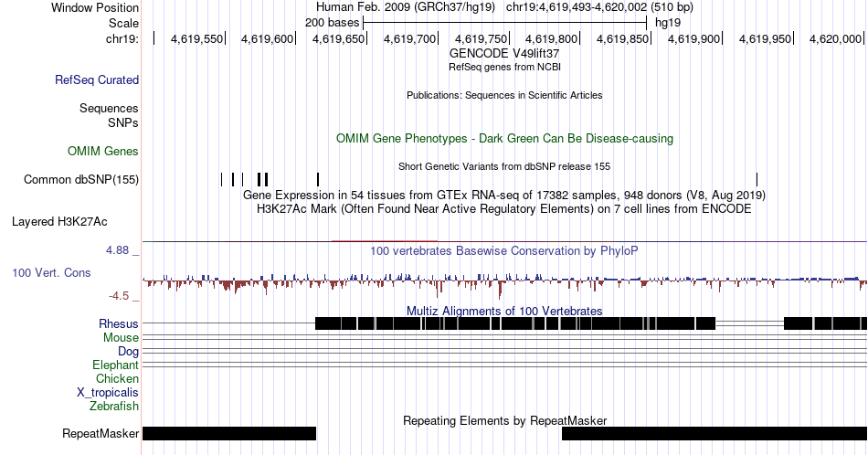868x455 pixels.
Task: Click the GTEx Gene Expression track title
Action: coord(504,195)
